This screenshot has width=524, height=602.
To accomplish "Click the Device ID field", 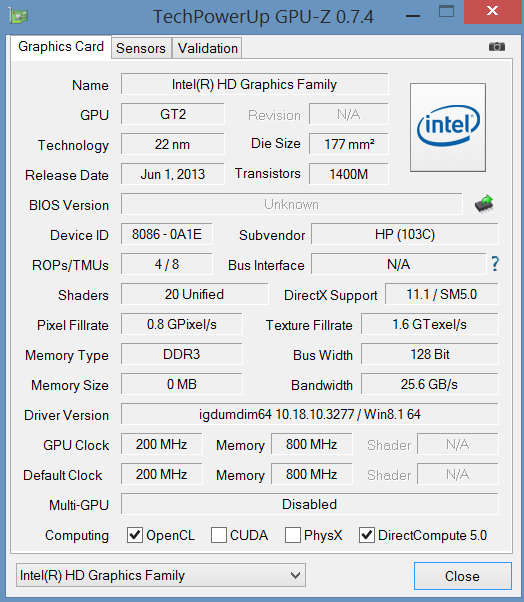I will click(167, 234).
